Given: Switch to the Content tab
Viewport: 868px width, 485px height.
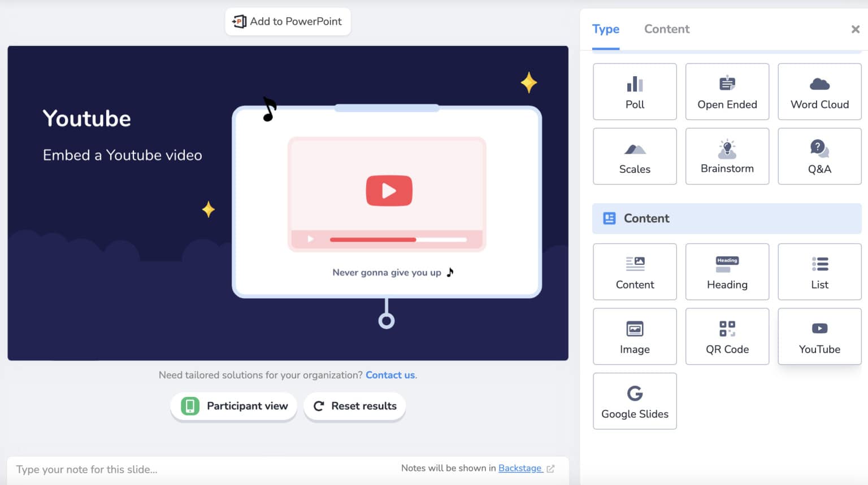Looking at the screenshot, I should click(666, 29).
